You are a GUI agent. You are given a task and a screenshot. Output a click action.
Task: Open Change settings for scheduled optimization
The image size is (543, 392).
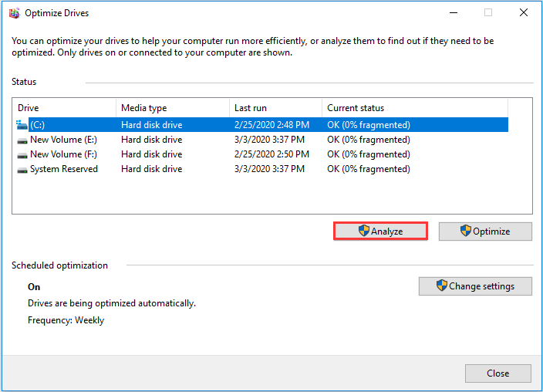[475, 286]
